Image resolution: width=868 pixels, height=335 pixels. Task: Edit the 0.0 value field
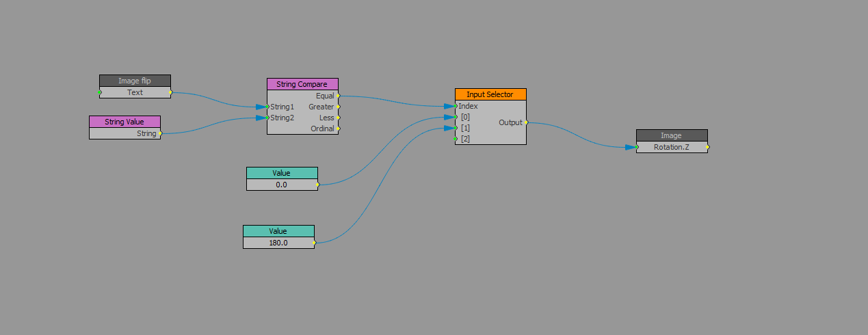(x=282, y=185)
